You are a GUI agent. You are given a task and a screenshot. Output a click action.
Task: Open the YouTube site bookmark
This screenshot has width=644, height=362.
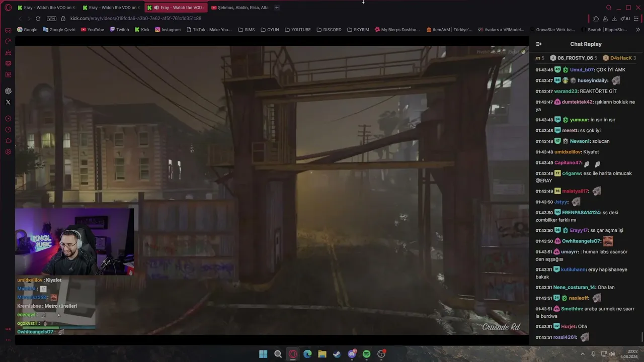93,30
